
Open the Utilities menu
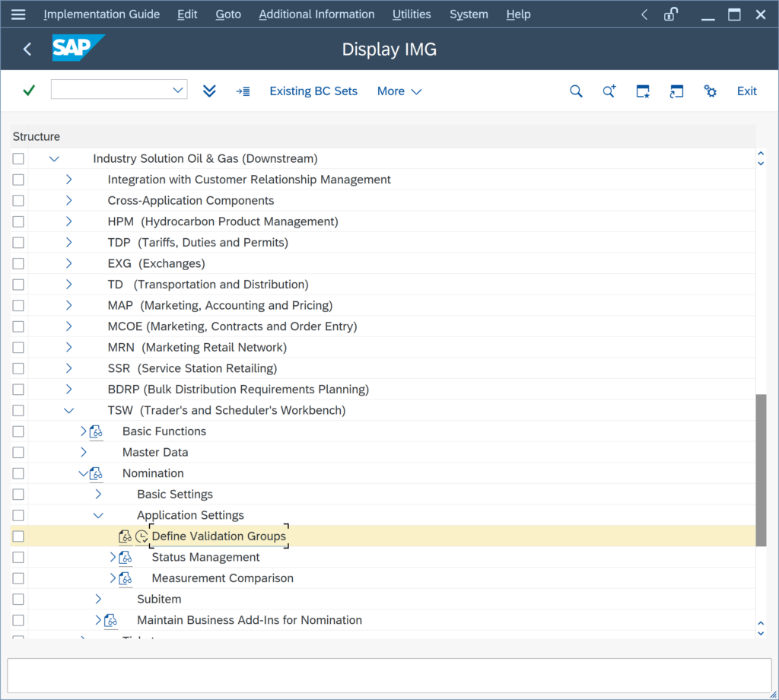coord(412,14)
